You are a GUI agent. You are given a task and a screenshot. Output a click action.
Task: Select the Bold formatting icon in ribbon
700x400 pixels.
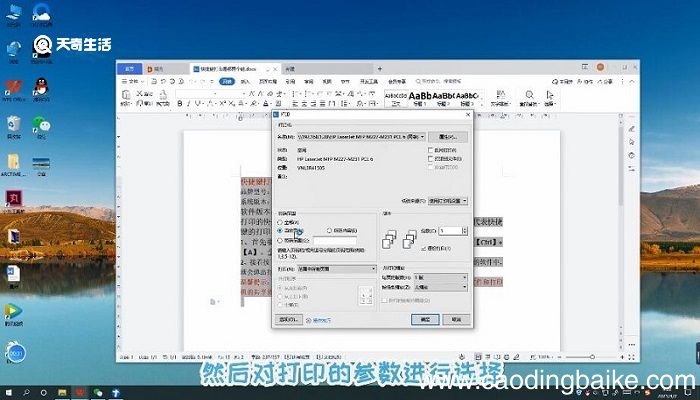[180, 104]
